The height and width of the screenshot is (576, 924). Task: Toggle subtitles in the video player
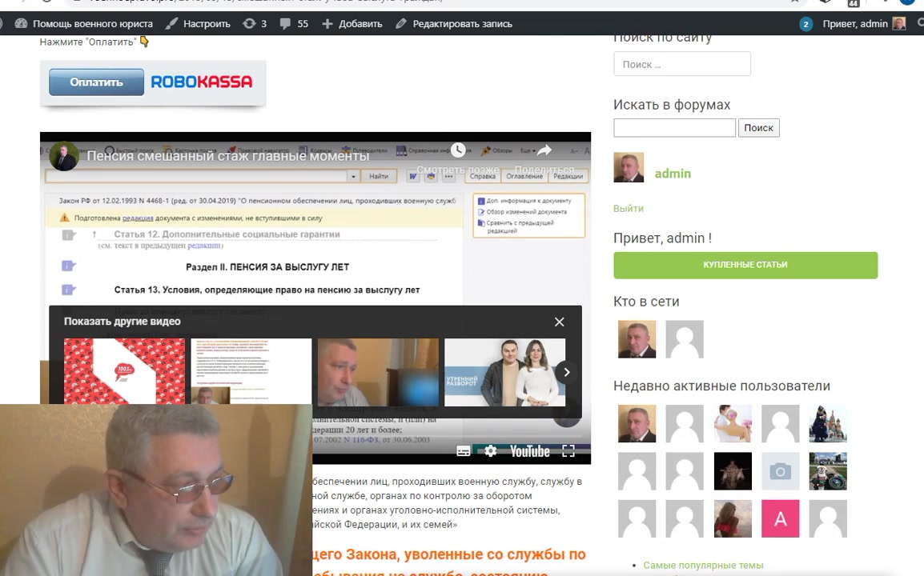464,451
